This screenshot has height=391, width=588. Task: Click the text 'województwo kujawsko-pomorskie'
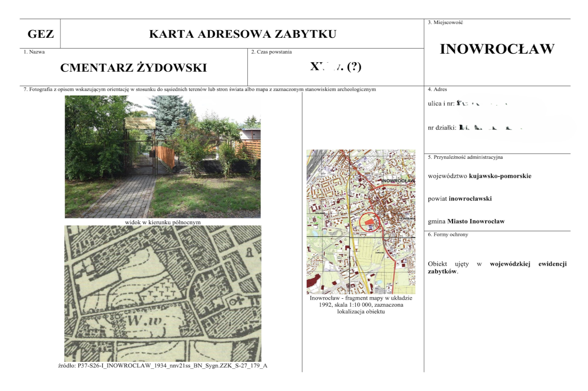pos(480,176)
